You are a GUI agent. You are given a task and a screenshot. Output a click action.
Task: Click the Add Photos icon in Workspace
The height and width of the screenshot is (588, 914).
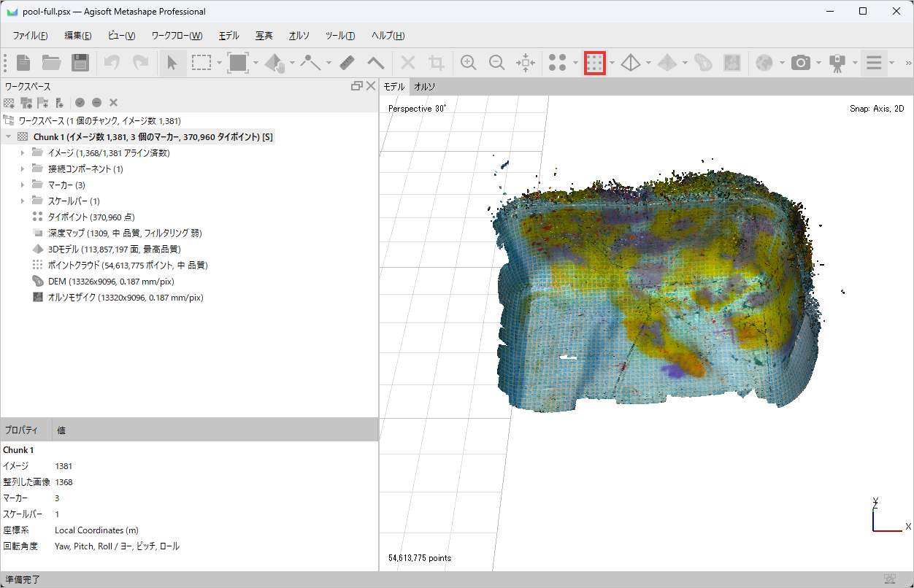26,103
